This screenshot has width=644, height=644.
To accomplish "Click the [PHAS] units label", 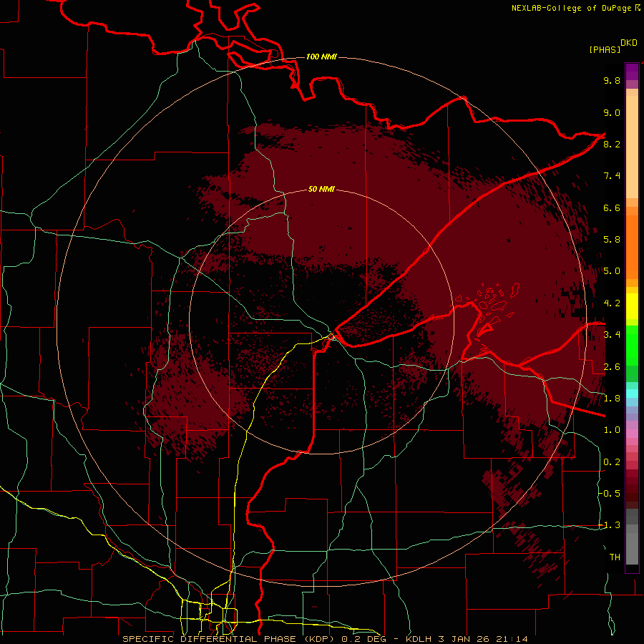I will click(605, 49).
